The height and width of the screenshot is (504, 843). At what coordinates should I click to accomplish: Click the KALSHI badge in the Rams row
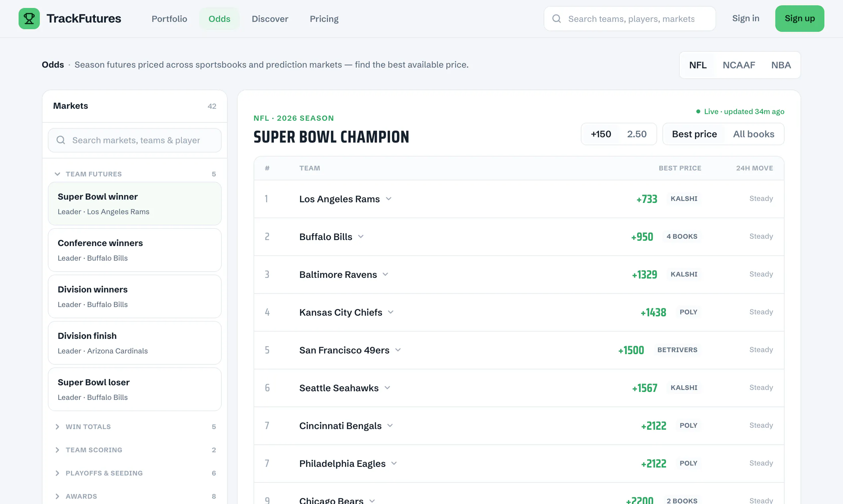(x=684, y=199)
